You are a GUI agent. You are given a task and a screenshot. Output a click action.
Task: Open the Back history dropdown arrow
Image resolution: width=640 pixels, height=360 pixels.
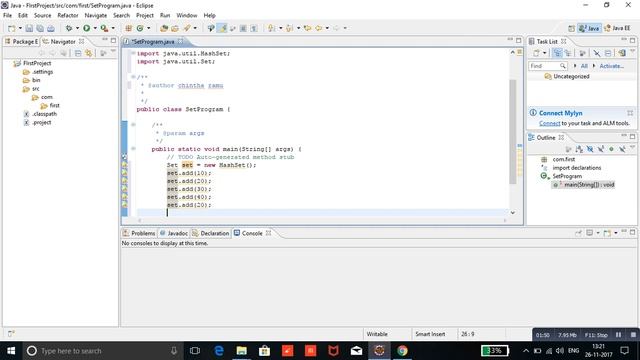pos(327,28)
